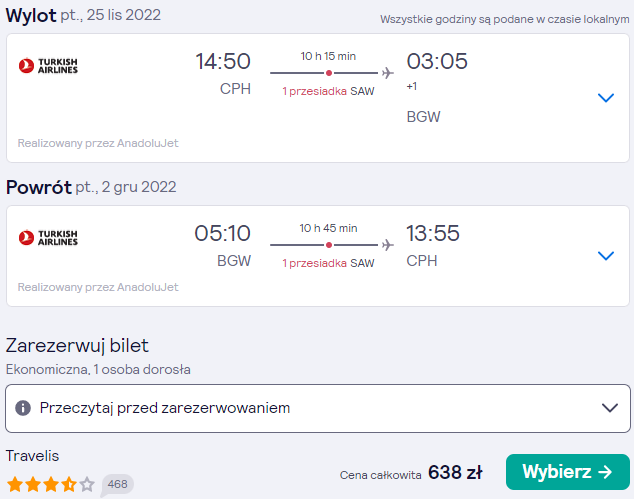This screenshot has height=499, width=634.
Task: Click the Travelis star rating
Action: (51, 484)
